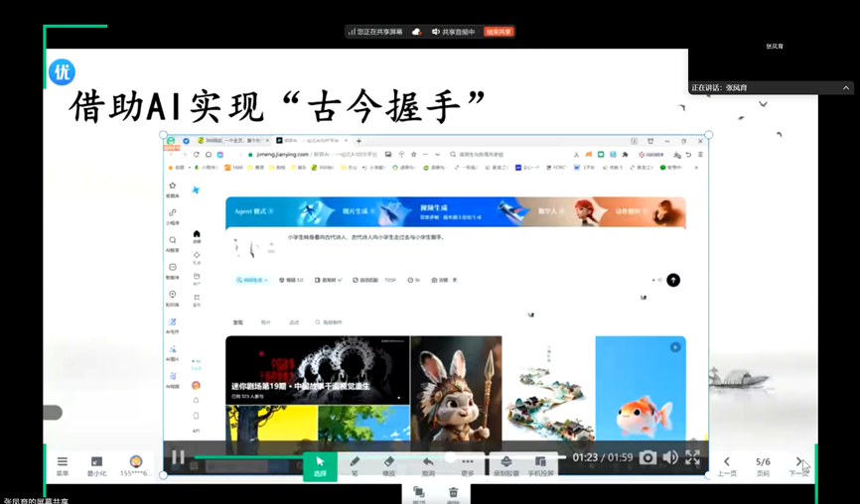
Task: Open the 菜单 hamburger menu
Action: (x=62, y=464)
